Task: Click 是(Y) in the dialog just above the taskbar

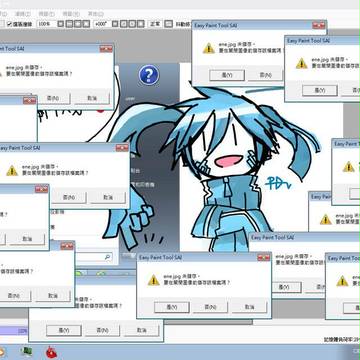Action: (64, 330)
